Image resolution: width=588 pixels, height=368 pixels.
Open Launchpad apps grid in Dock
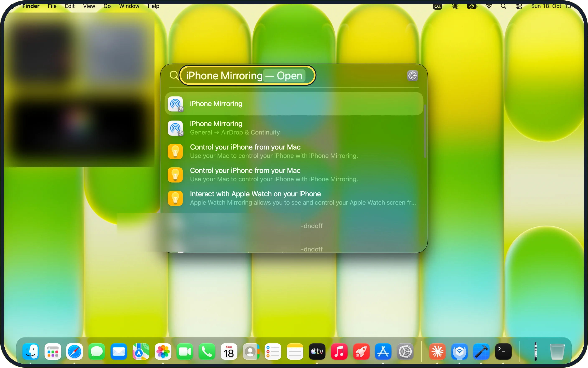(53, 352)
